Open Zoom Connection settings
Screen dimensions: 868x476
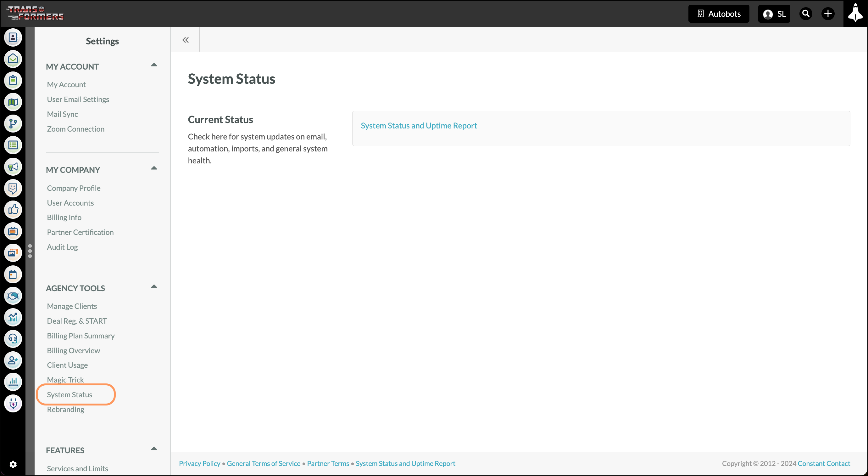click(75, 129)
